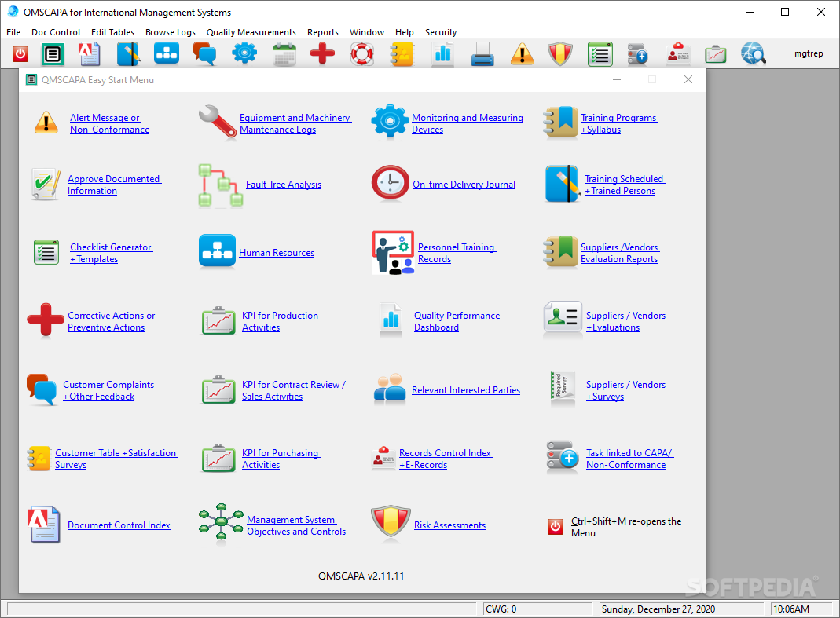Click the speech bubbles toolbar icon

[x=205, y=53]
